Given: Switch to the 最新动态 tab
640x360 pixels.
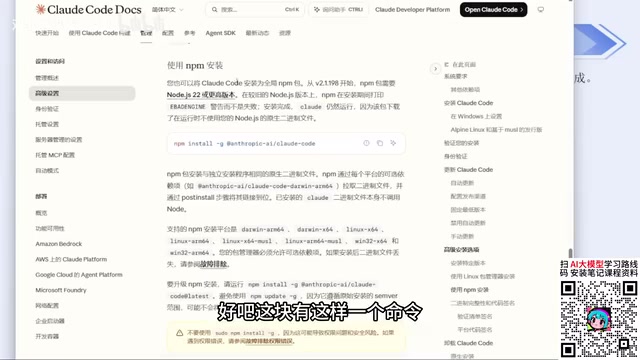Looking at the screenshot, I should [x=257, y=33].
